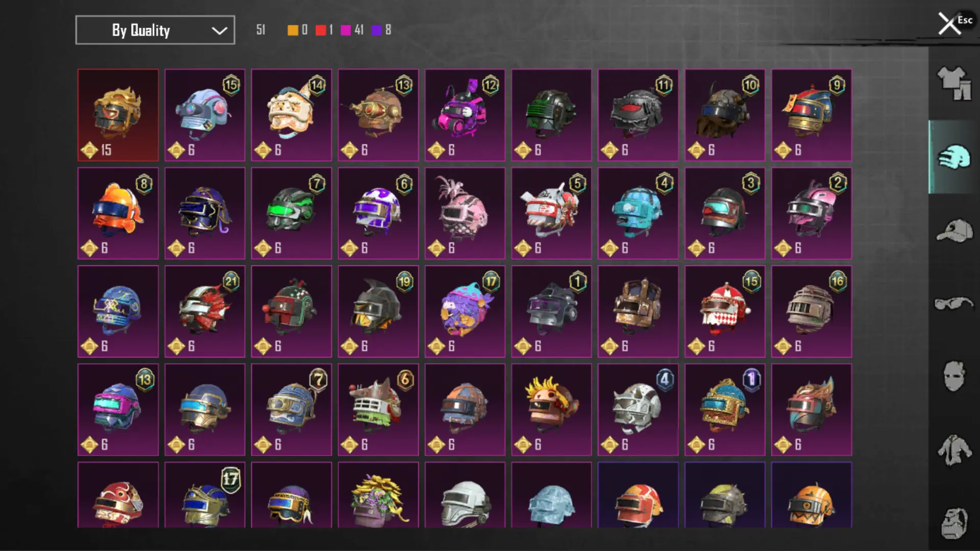Viewport: 980px width, 551px height.
Task: Select the orange fish helmet with badge 8
Action: [118, 213]
